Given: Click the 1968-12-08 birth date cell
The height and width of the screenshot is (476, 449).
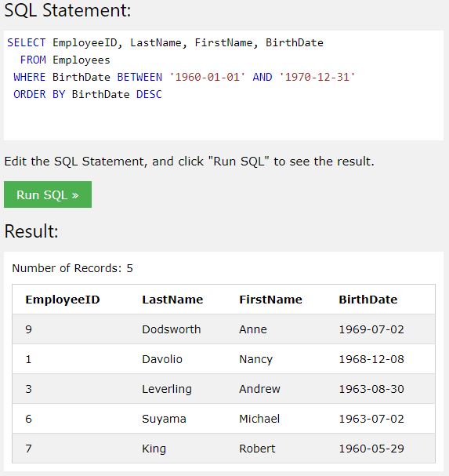Looking at the screenshot, I should [371, 359].
